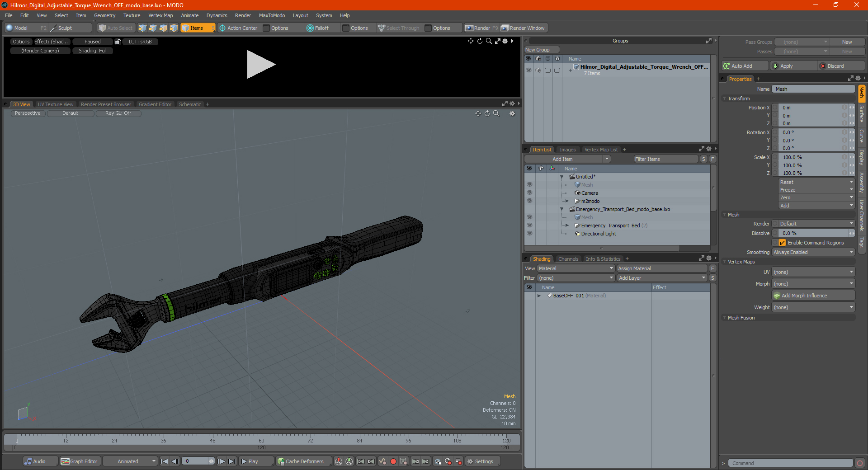Click the lock icon in preview toolbar
The image size is (868, 470).
click(118, 42)
